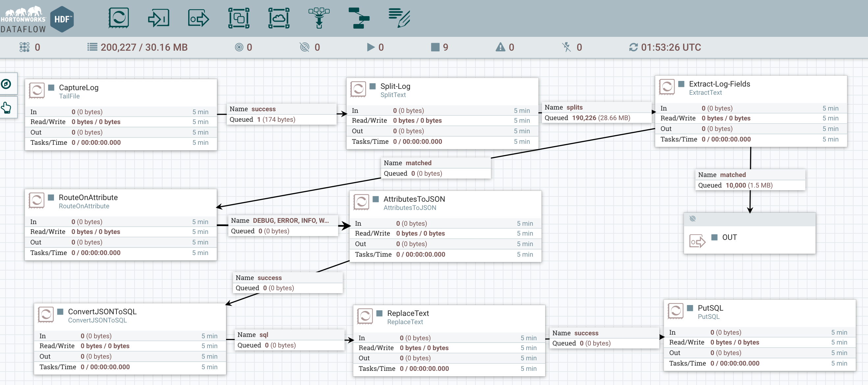Select the DEBUG, ERROR, INFO connection label

point(283,226)
